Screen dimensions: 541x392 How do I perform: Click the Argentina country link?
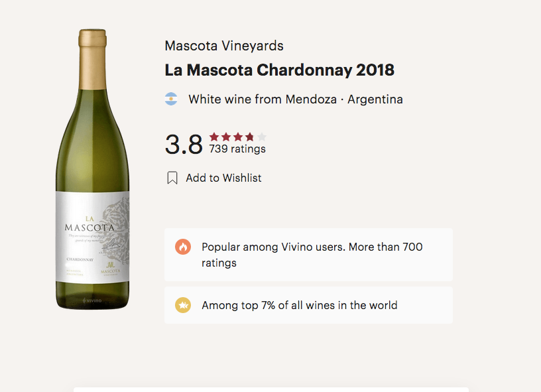click(x=375, y=99)
